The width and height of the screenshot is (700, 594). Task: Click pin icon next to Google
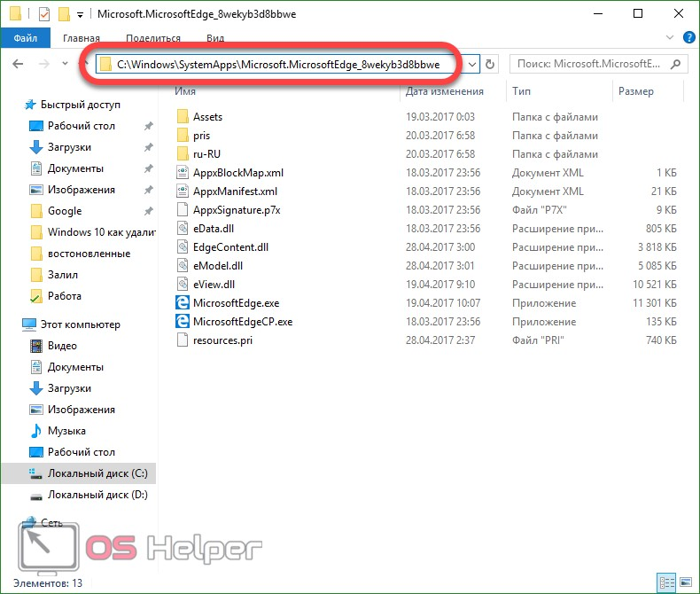click(x=149, y=211)
